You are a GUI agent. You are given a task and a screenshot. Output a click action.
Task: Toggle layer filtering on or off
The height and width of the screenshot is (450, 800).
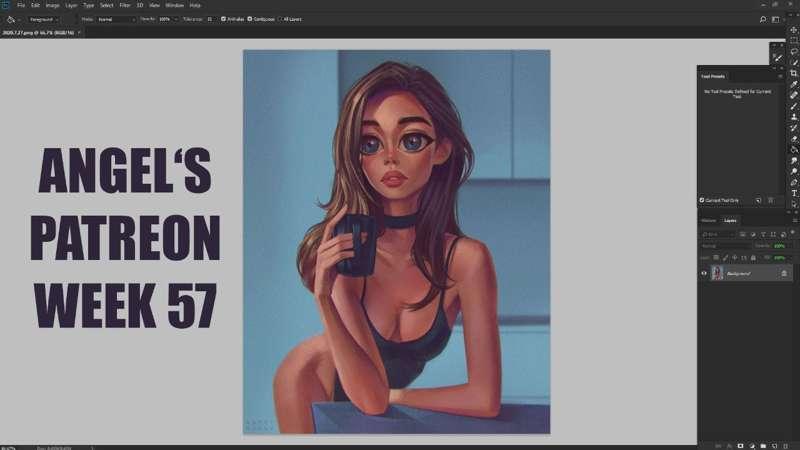click(792, 233)
